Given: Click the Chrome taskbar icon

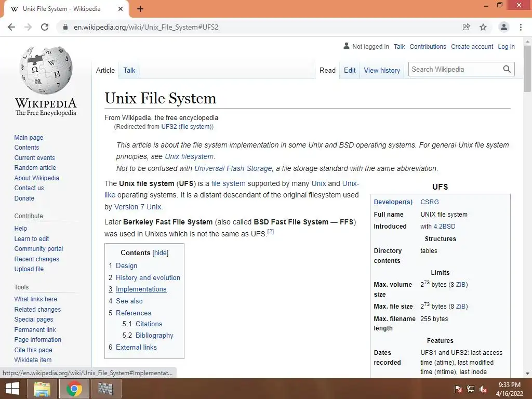Looking at the screenshot, I should coord(74,389).
